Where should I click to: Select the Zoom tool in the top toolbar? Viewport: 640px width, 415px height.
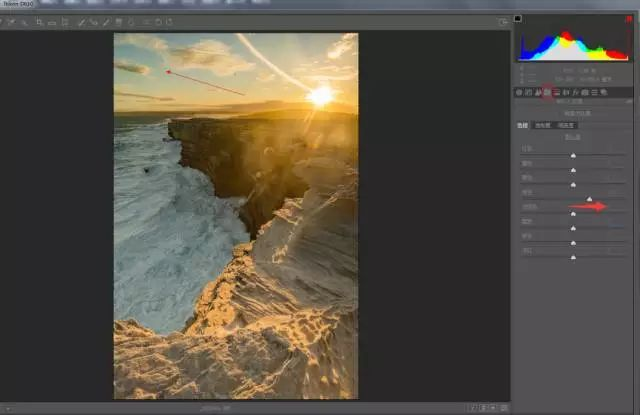point(5,21)
